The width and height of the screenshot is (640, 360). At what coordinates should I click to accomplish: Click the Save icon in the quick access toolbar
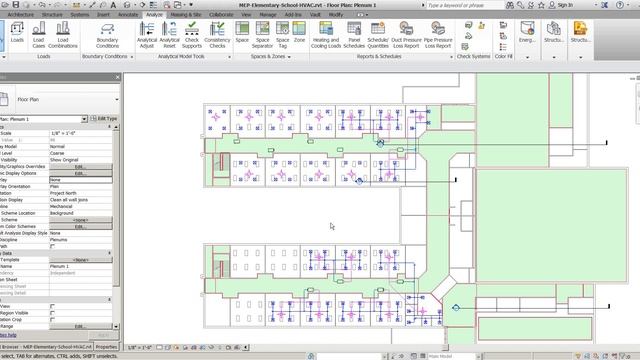(x=16, y=5)
